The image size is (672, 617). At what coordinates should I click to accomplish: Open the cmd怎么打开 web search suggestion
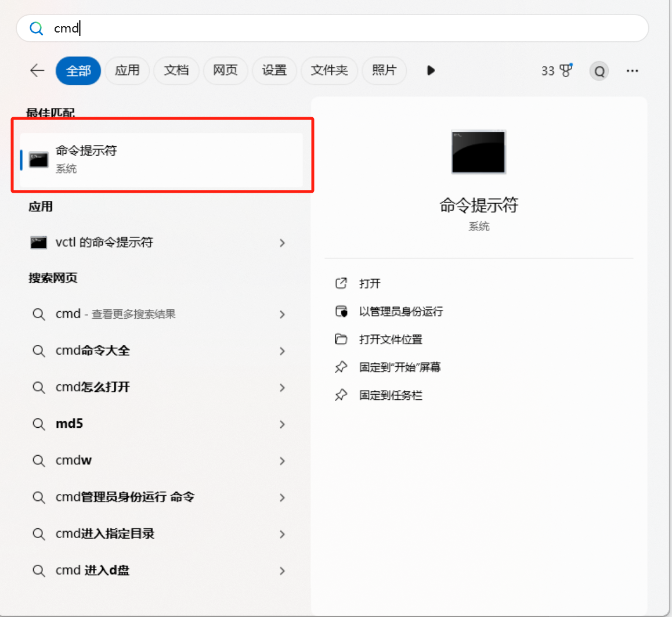[93, 387]
